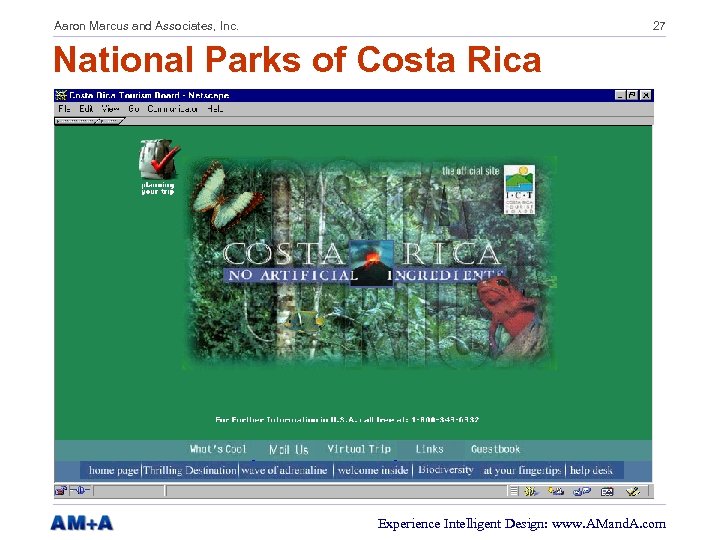This screenshot has height=540, width=720.
Task: Restore the Netscape window size
Action: coord(632,95)
